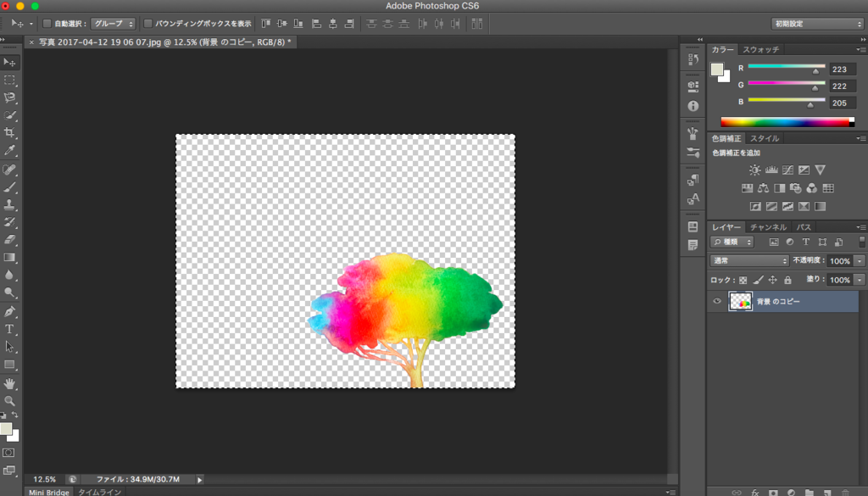Toggle lock image pixels
The height and width of the screenshot is (496, 868).
[758, 280]
